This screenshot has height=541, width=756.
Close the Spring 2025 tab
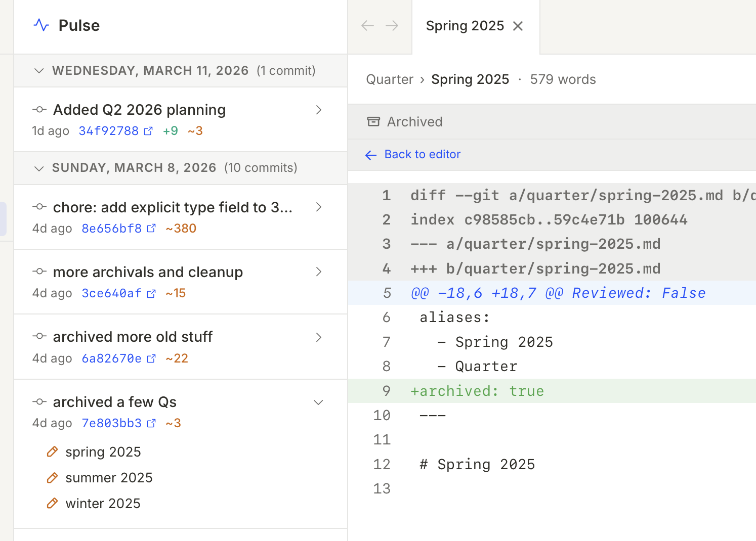[x=518, y=26]
